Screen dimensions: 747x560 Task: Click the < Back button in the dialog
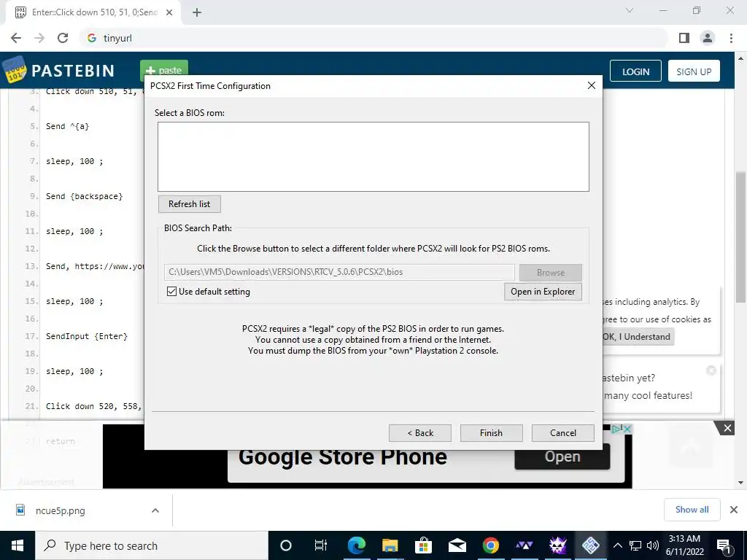419,433
